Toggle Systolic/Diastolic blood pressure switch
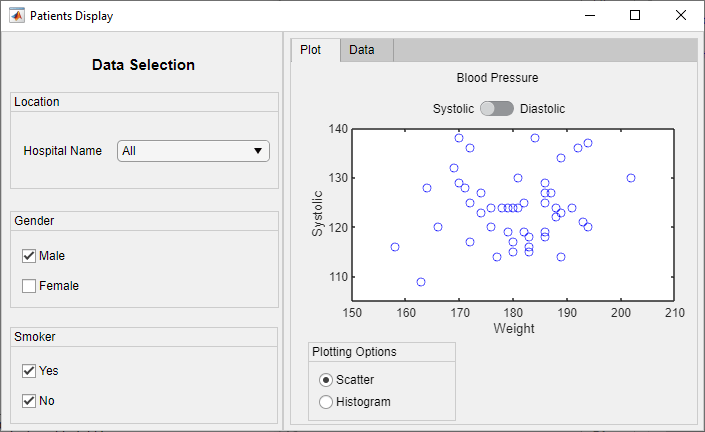 coord(497,108)
